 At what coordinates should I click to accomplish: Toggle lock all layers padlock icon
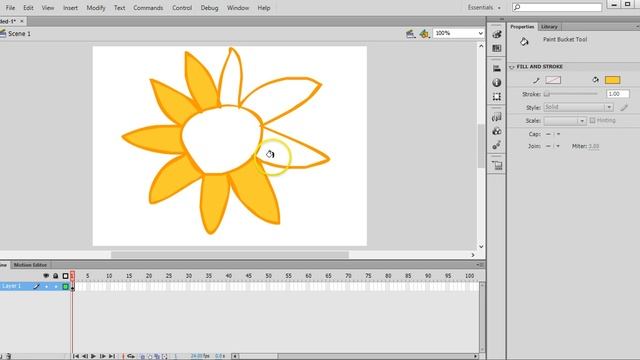click(56, 276)
